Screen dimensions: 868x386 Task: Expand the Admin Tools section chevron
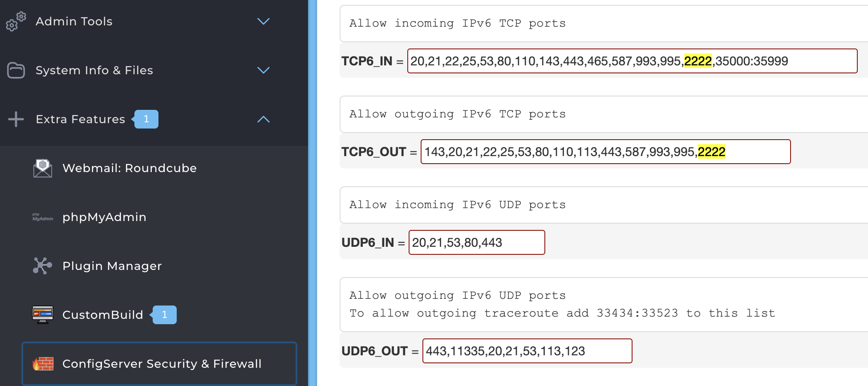[x=264, y=21]
